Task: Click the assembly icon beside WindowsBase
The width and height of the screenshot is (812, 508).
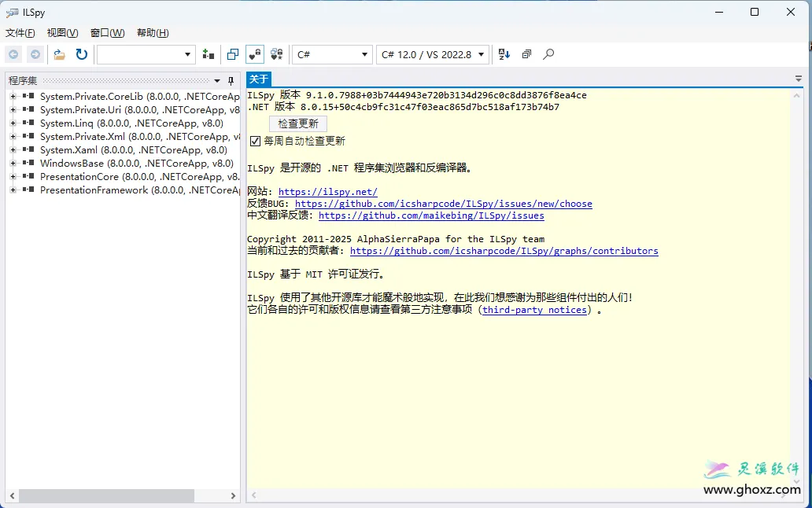Action: click(x=28, y=163)
